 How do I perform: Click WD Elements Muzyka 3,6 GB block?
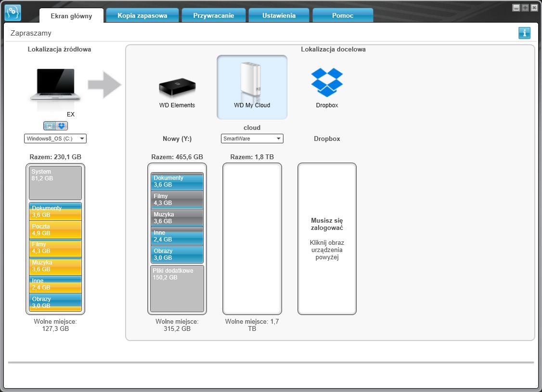click(x=177, y=218)
